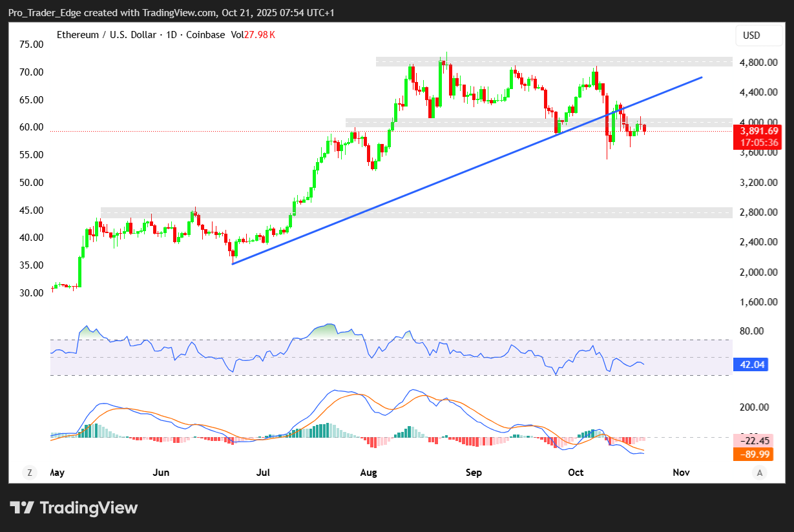Click the Nov label on time axis
Viewport: 794px width, 532px height.
[x=681, y=473]
